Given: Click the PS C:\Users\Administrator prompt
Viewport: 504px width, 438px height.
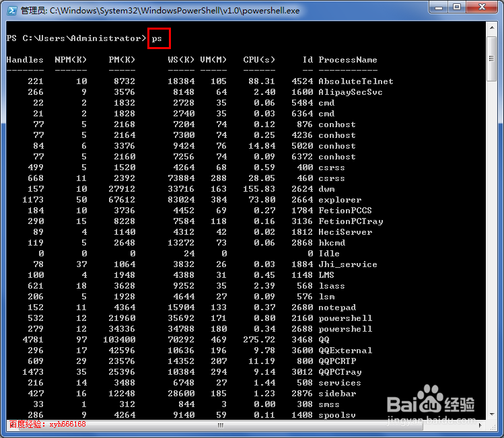Looking at the screenshot, I should tap(76, 38).
